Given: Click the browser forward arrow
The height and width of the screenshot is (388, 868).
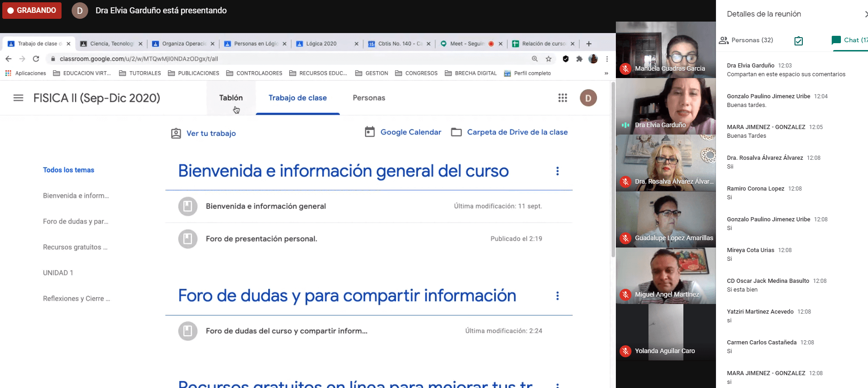Looking at the screenshot, I should (22, 59).
